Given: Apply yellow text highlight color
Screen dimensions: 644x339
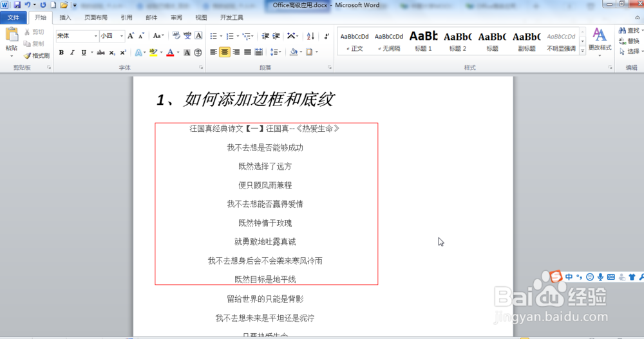Looking at the screenshot, I should coord(153,53).
